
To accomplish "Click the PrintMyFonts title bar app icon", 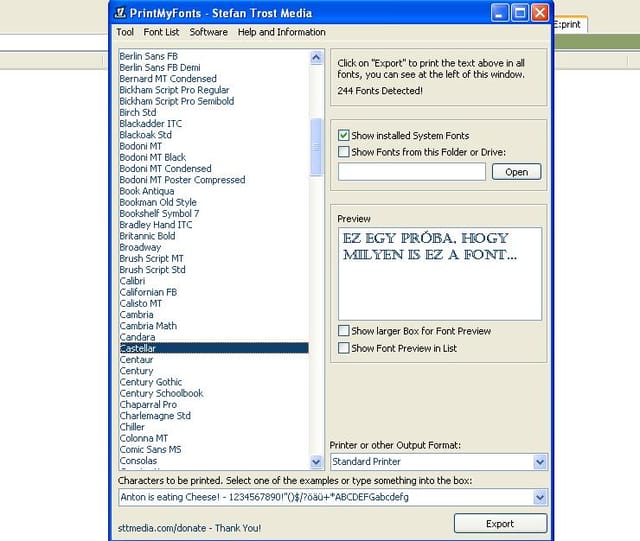I will pos(120,13).
